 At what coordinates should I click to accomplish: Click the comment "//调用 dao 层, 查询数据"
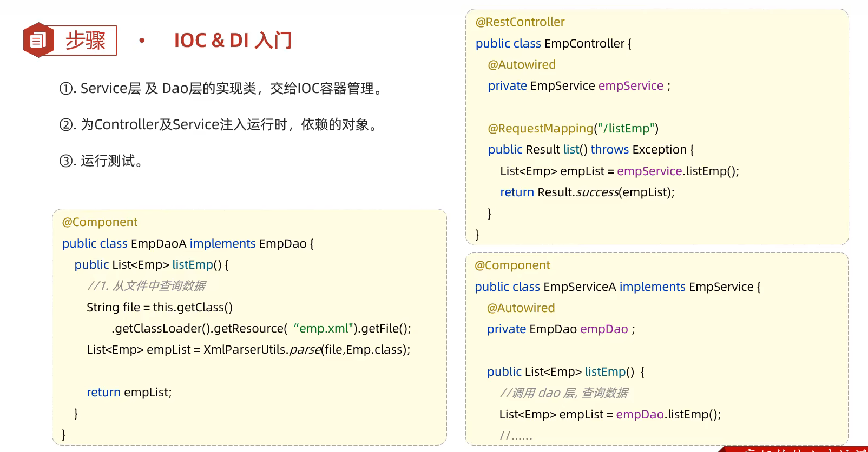(x=563, y=393)
